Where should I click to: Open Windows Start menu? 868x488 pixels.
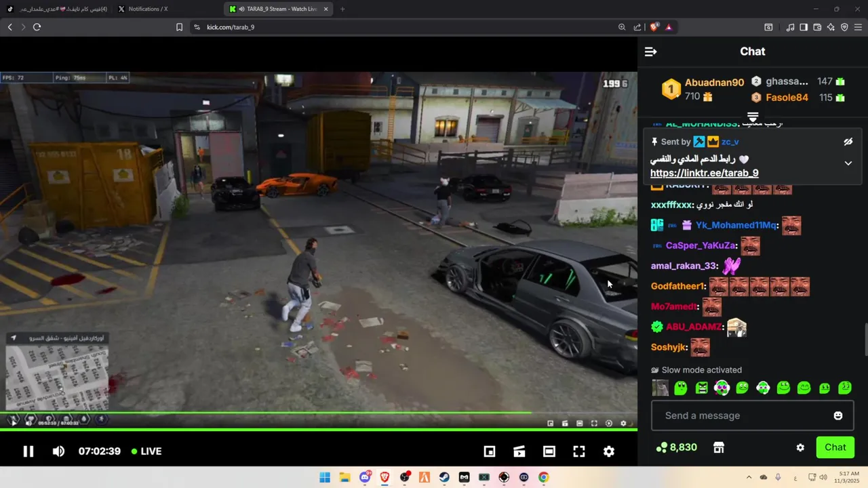coord(325,477)
